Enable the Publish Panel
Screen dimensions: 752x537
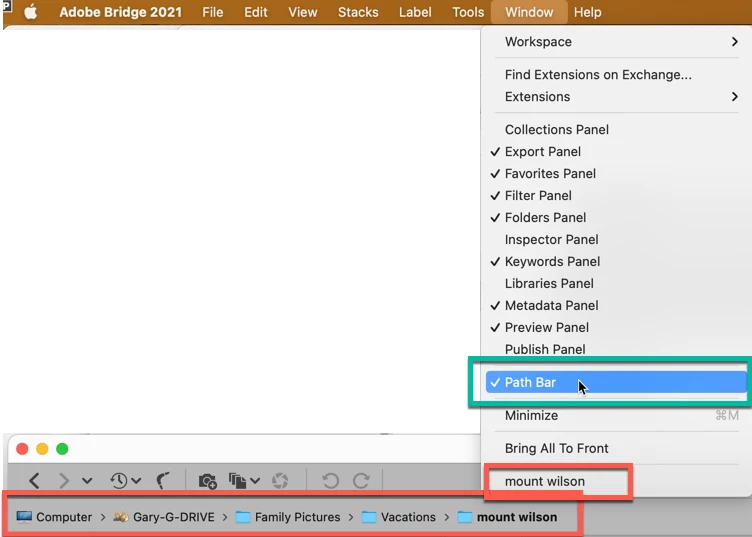click(616, 350)
